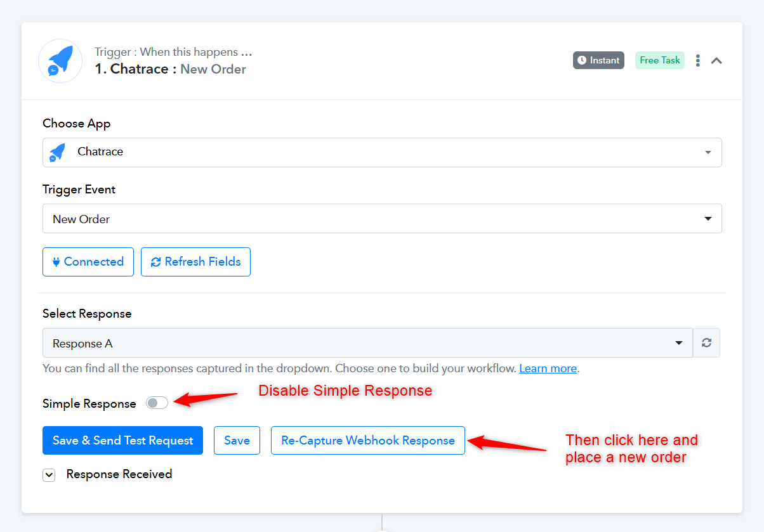Open the Trigger Event dropdown
This screenshot has width=764, height=532.
click(x=382, y=219)
